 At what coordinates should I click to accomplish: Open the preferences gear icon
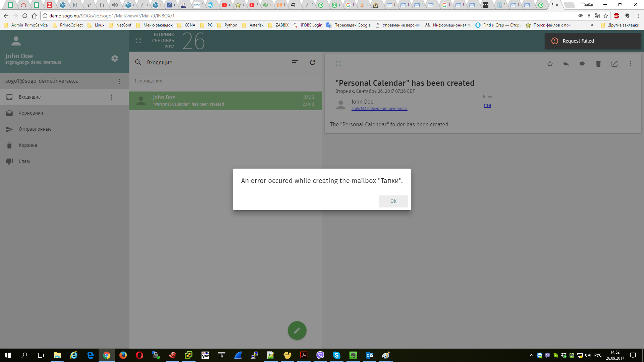point(115,58)
